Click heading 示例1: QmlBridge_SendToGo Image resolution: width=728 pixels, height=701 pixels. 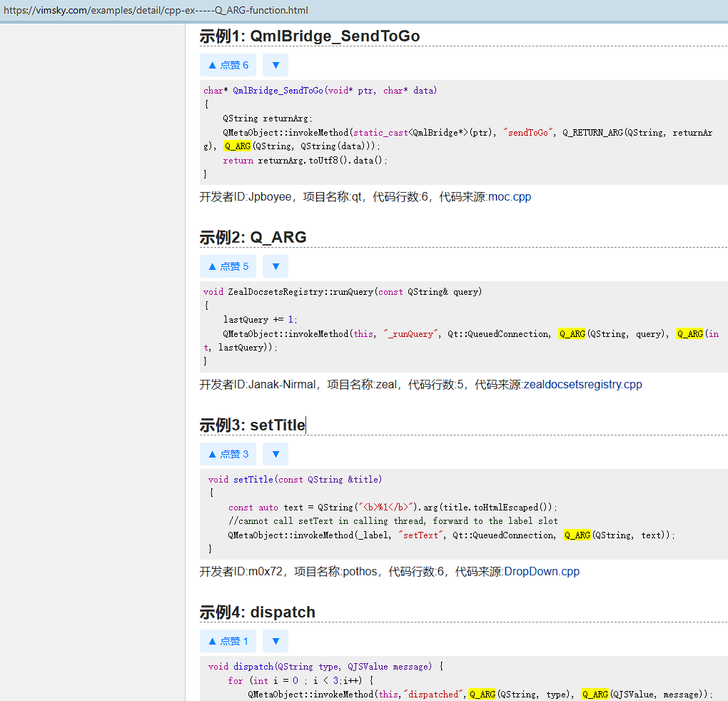tap(310, 36)
